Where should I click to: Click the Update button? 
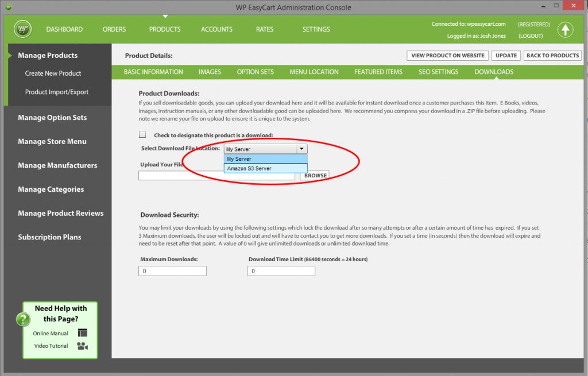coord(506,56)
